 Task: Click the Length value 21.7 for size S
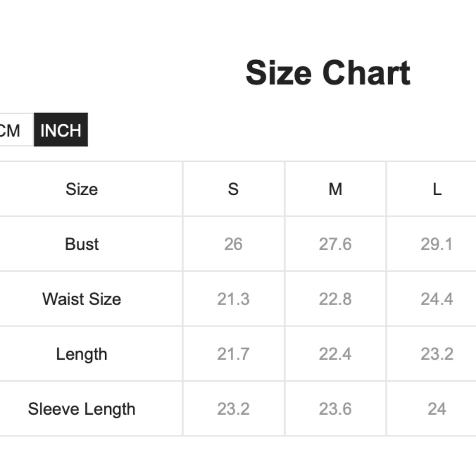pyautogui.click(x=233, y=354)
